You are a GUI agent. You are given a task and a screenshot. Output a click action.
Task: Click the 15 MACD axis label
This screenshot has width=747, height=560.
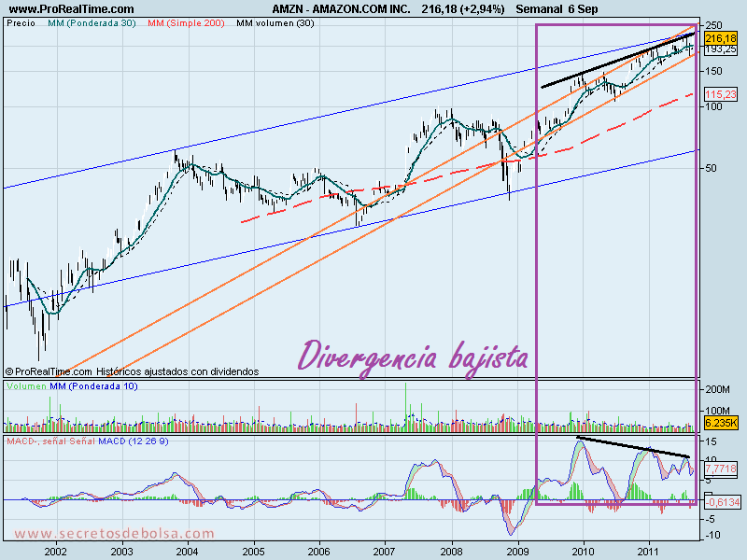(711, 441)
